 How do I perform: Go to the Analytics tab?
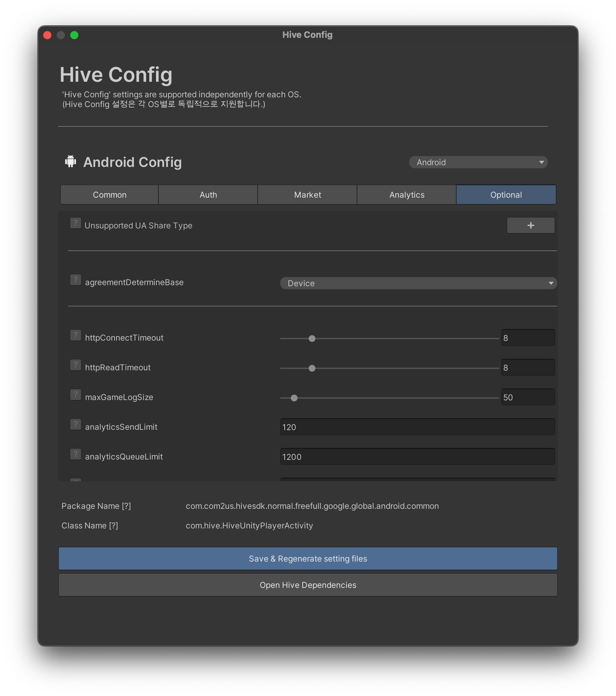point(406,195)
